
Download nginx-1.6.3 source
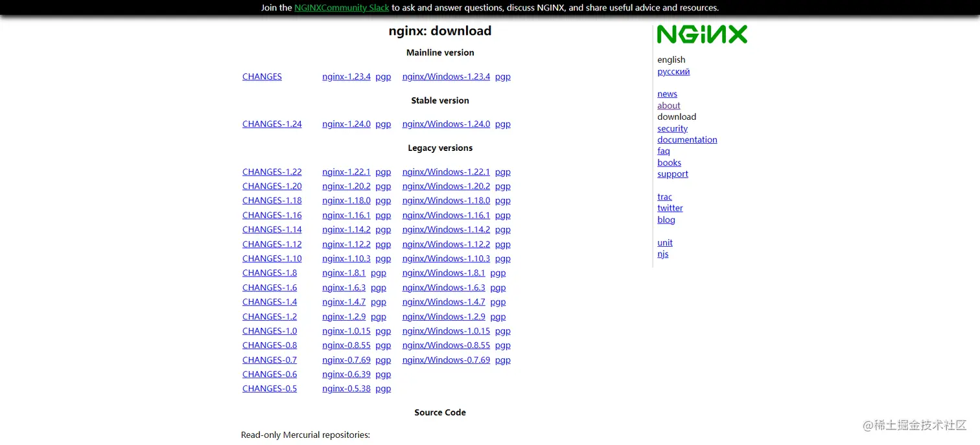coord(344,288)
